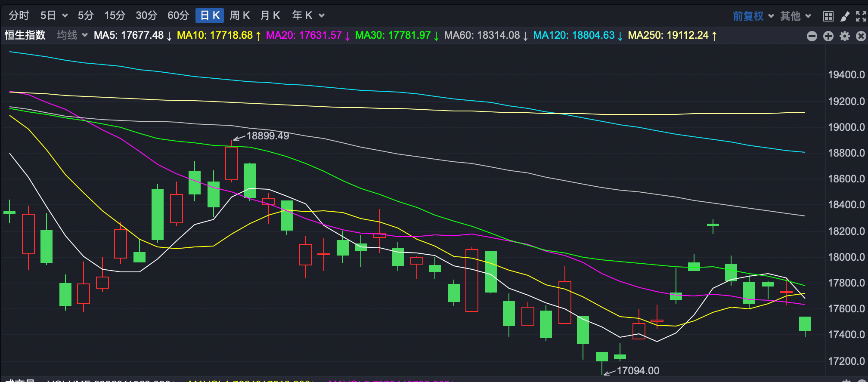The width and height of the screenshot is (868, 382).
Task: Zoom in chart with plus icon
Action: point(828,36)
